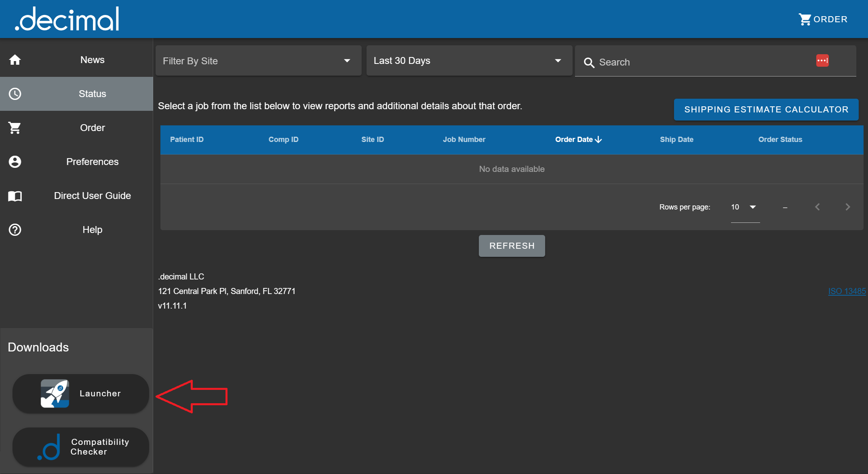The image size is (868, 474).
Task: Follow the ISO 13485 link
Action: [847, 291]
